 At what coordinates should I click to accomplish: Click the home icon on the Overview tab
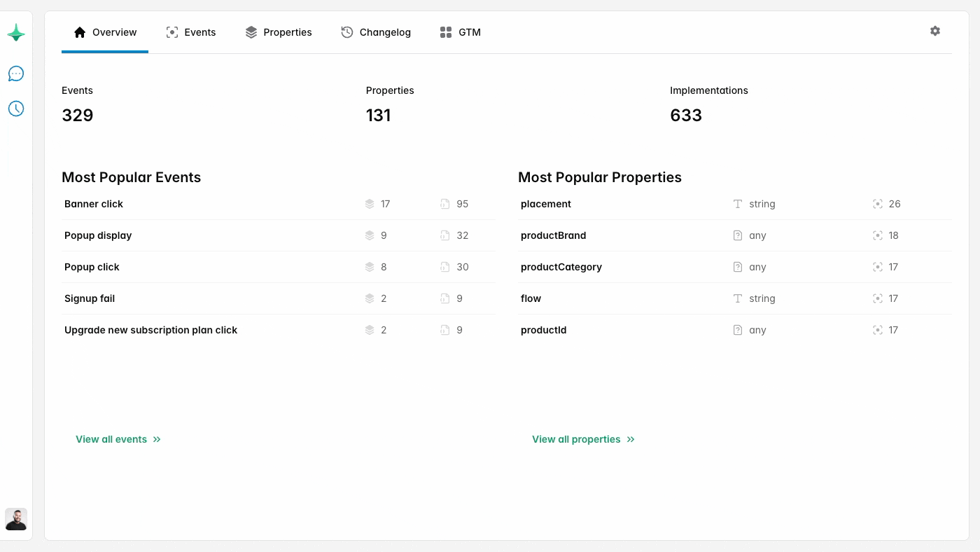click(x=79, y=32)
